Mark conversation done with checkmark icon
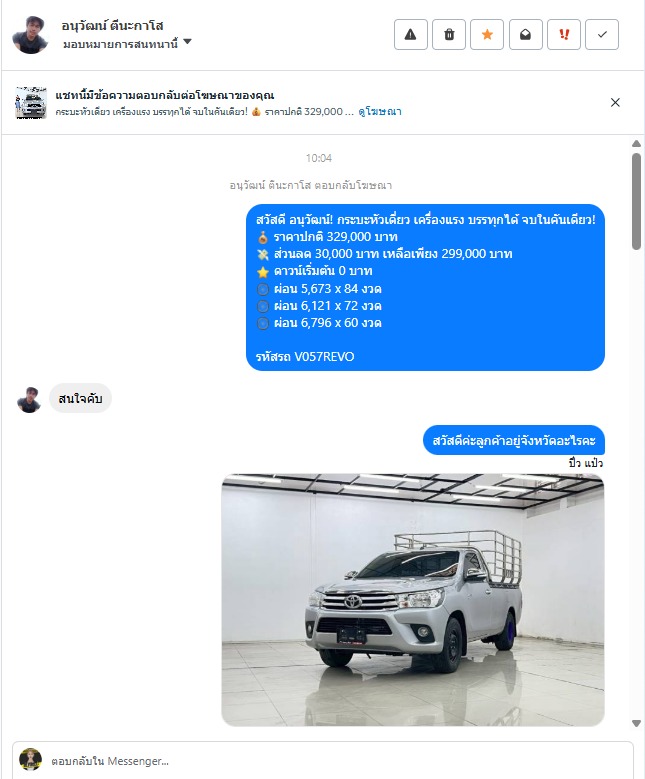This screenshot has width=645, height=779. coord(602,34)
